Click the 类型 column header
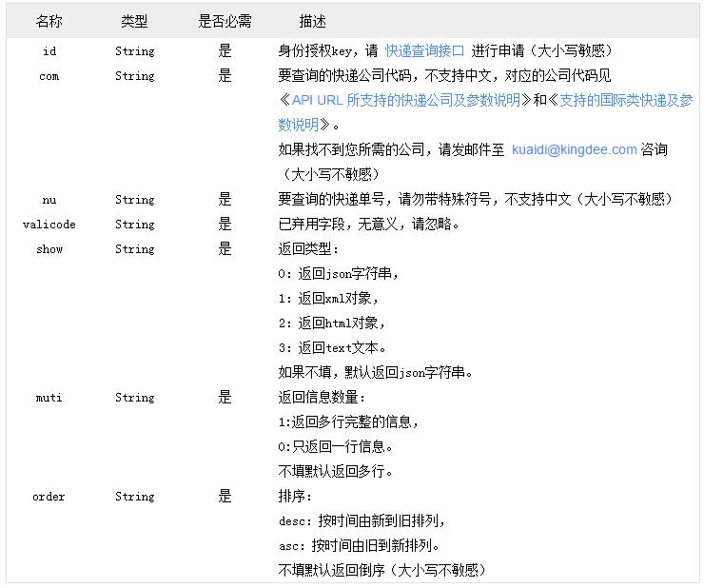This screenshot has width=704, height=588. [134, 21]
